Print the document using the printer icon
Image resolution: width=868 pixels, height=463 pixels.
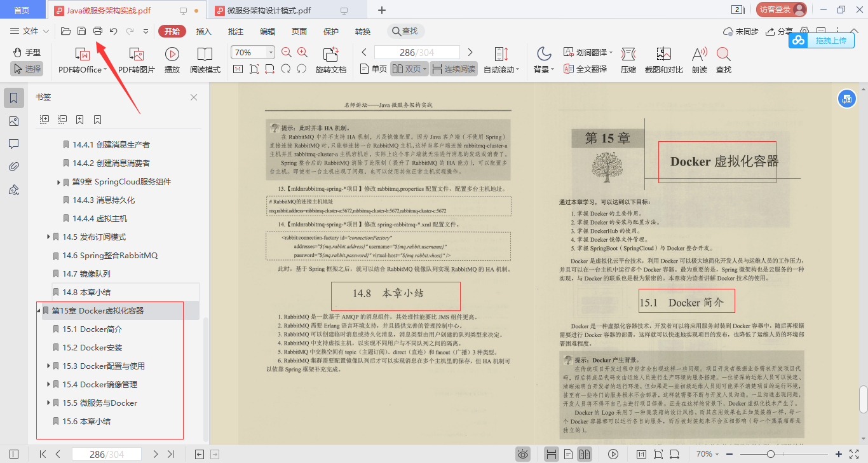coord(98,31)
